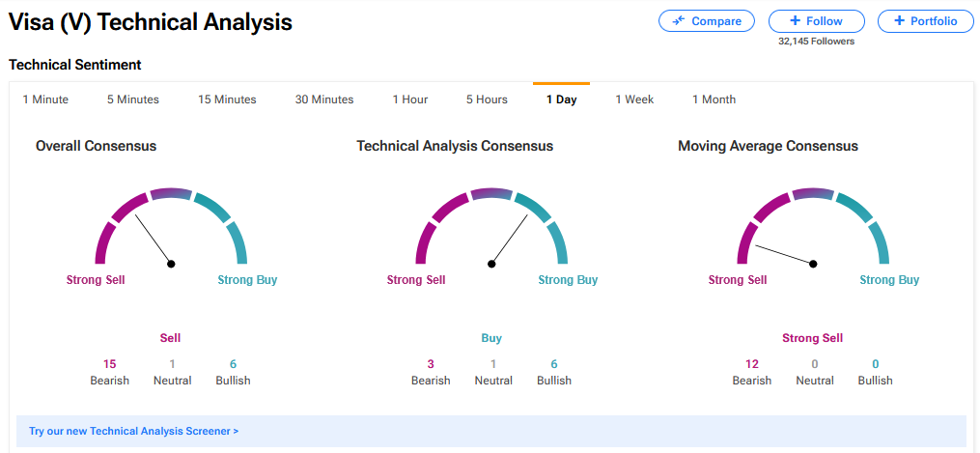Screen dimensions: 980x453
Task: Click the 32,145 Followers count
Action: [x=816, y=42]
